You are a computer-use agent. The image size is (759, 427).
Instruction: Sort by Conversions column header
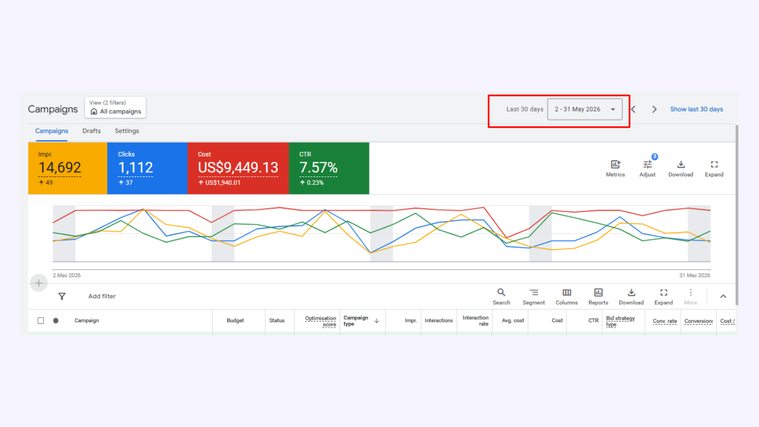tap(698, 321)
